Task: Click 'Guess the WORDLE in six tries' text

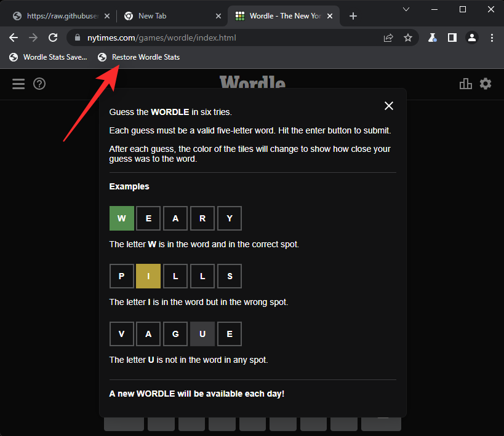Action: pos(170,112)
